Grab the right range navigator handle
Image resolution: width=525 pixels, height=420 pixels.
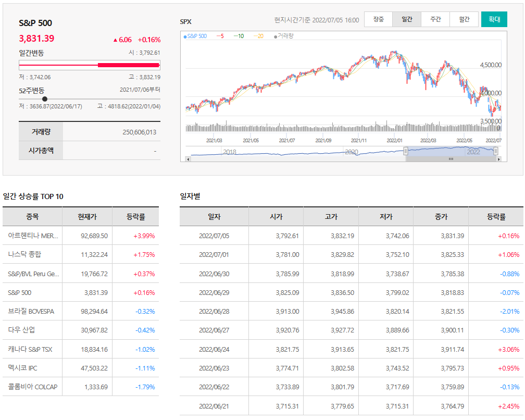click(x=495, y=151)
